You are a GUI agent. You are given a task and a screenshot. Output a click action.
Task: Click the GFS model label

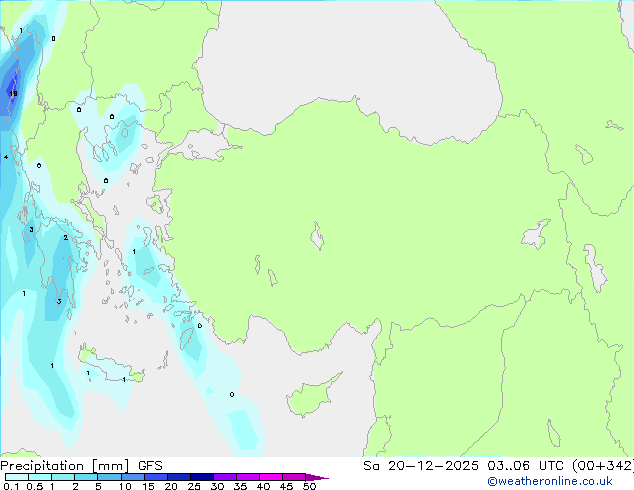pos(150,465)
